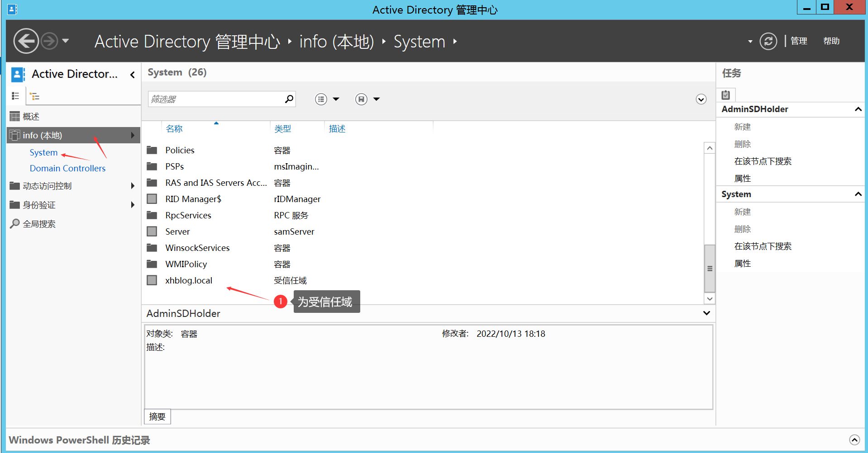This screenshot has height=453, width=868.
Task: Switch navigation to tree view
Action: (x=35, y=96)
